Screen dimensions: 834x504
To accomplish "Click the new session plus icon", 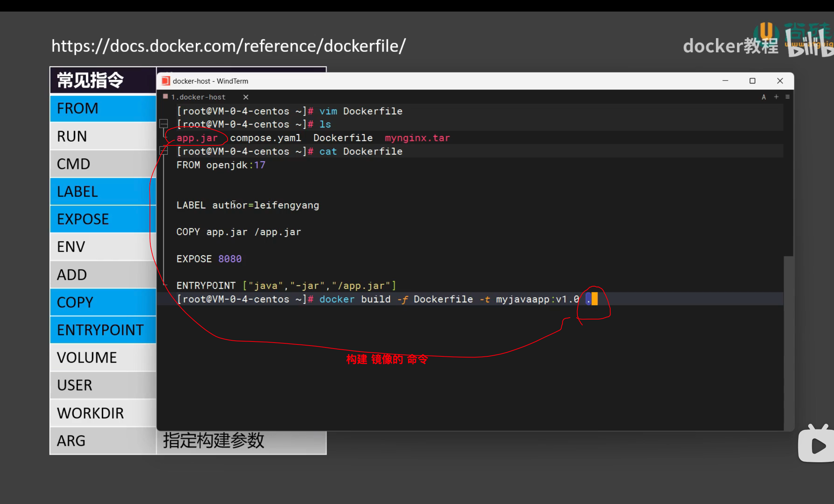I will [776, 97].
